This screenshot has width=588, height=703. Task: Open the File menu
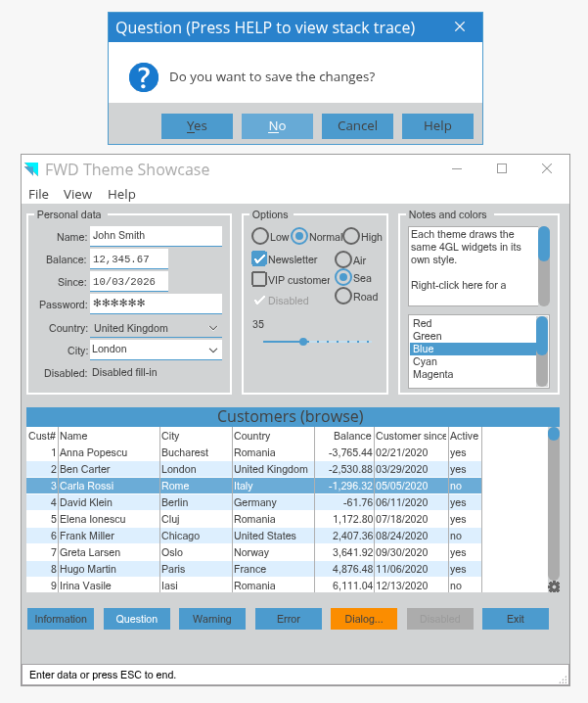click(38, 194)
